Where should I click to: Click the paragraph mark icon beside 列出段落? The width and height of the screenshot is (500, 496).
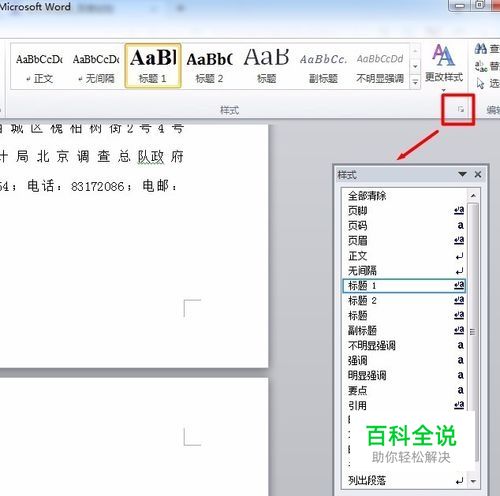pos(460,481)
